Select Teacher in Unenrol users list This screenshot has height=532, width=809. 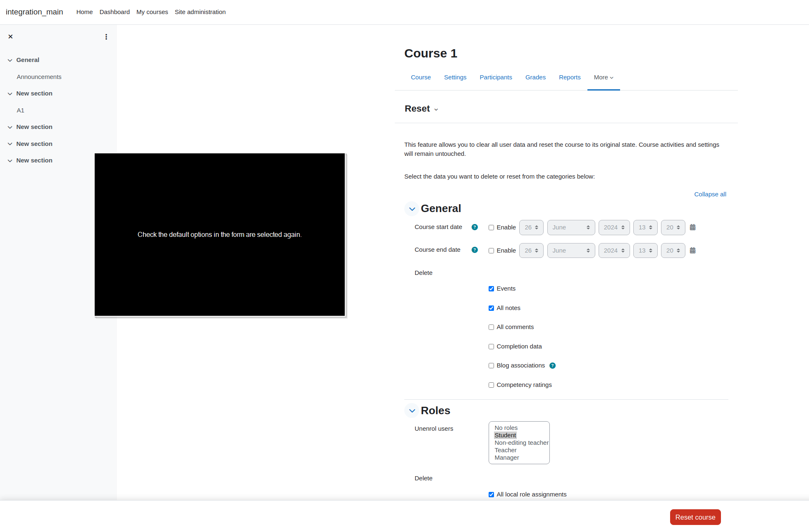(505, 450)
